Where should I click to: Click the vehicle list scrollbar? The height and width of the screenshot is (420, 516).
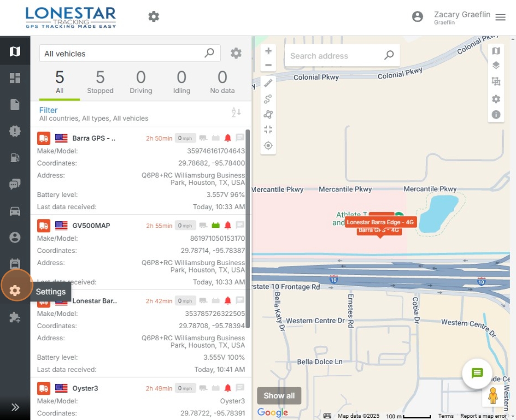coord(248,229)
